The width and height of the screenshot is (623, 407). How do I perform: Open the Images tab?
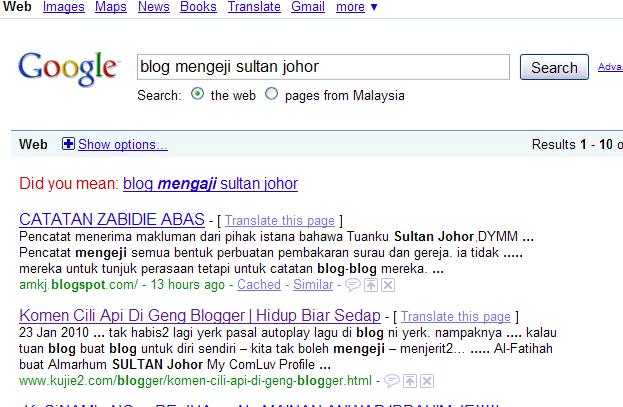pyautogui.click(x=64, y=7)
